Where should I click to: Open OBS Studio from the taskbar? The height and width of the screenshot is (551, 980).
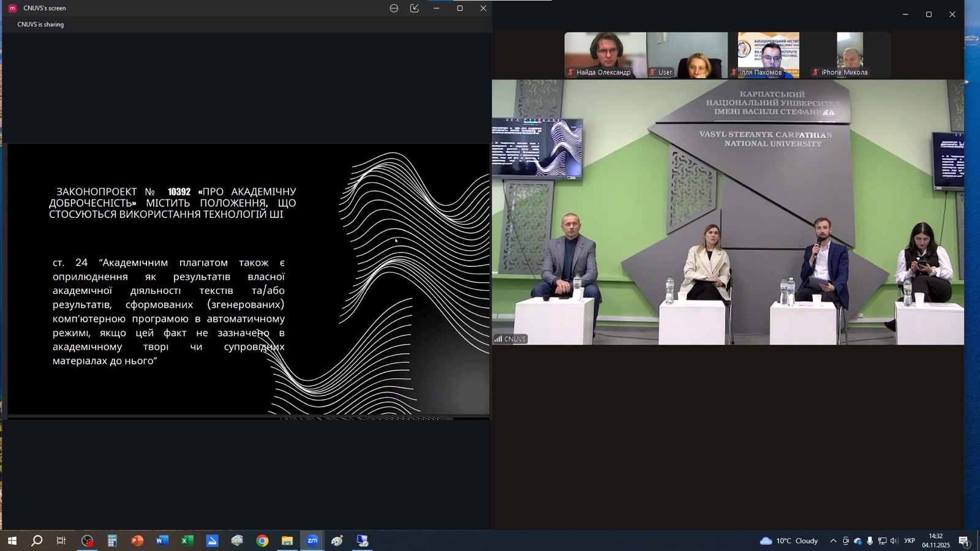(88, 541)
